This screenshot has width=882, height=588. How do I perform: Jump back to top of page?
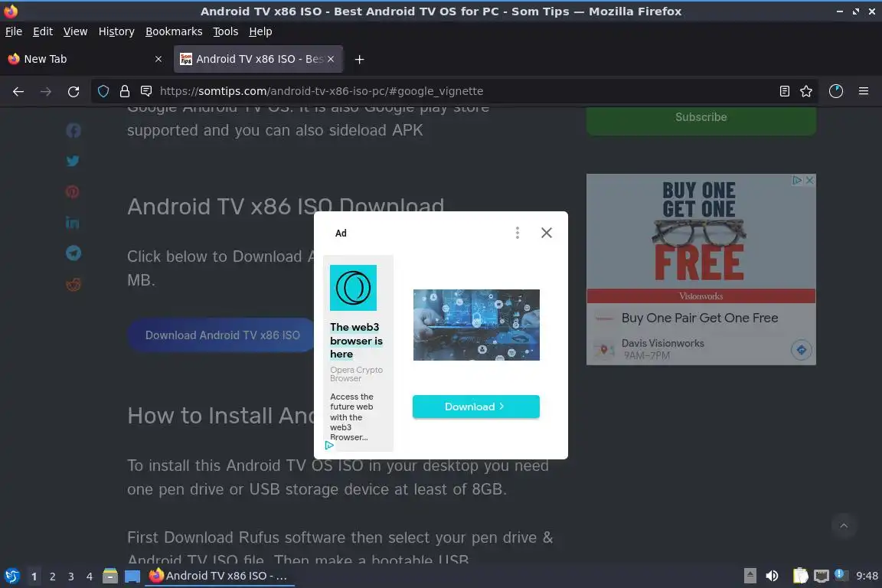[844, 525]
